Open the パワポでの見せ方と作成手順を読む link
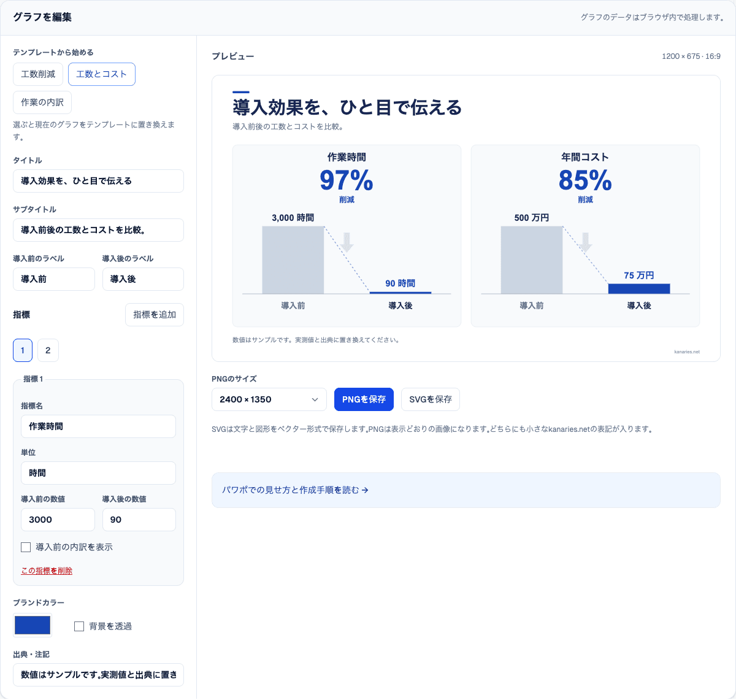 pyautogui.click(x=295, y=490)
